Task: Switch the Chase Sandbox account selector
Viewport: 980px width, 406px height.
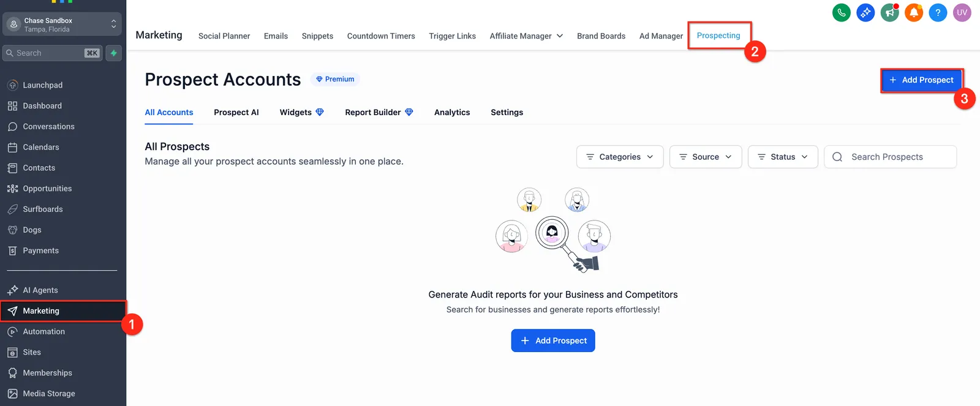Action: pyautogui.click(x=62, y=24)
